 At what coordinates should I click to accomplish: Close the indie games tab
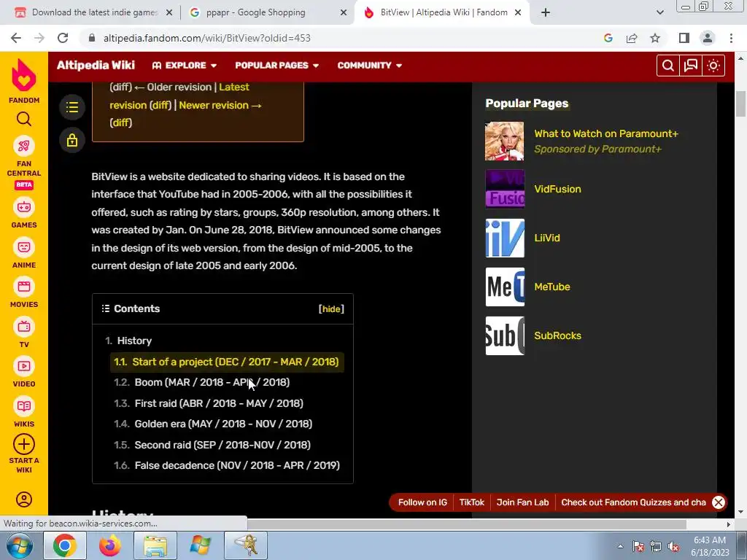169,12
